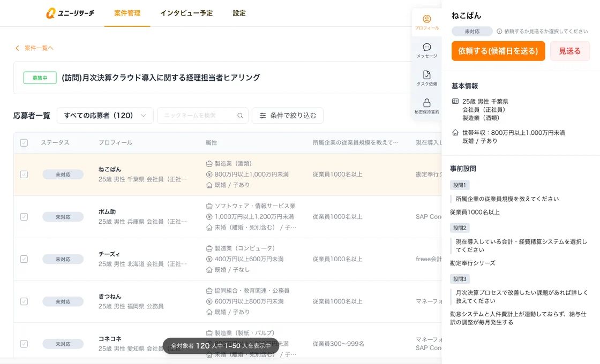This screenshot has height=364, width=600.
Task: Switch to the インタビュー予定 tab
Action: (186, 13)
